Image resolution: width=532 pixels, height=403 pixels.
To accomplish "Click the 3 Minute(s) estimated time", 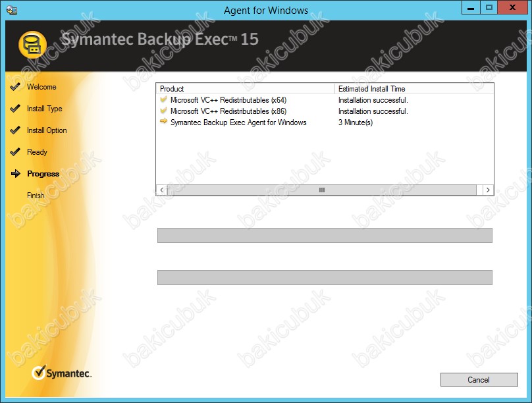I will point(356,122).
